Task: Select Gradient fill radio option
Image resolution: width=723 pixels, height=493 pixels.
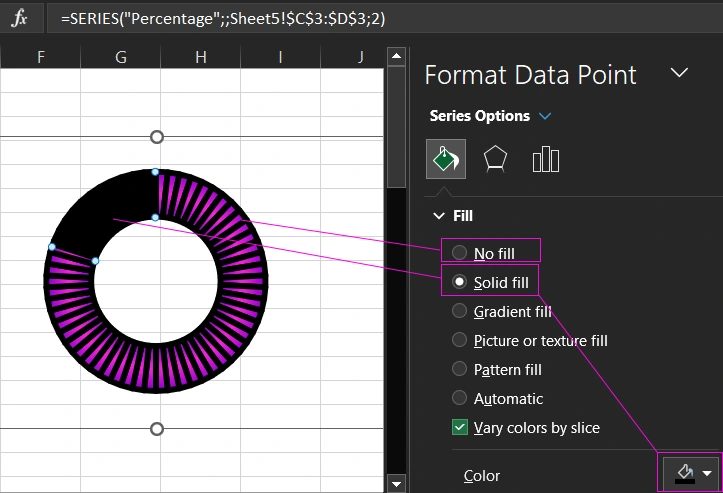Action: [x=460, y=311]
